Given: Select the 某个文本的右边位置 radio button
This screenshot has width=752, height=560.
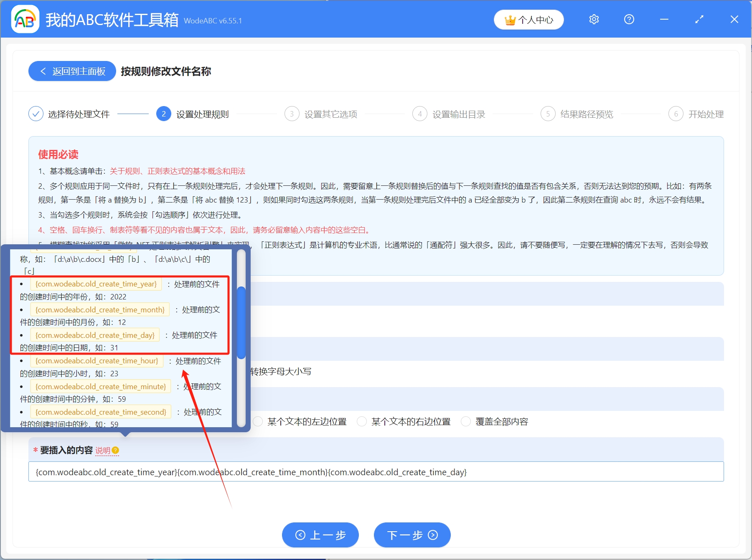Looking at the screenshot, I should 361,421.
